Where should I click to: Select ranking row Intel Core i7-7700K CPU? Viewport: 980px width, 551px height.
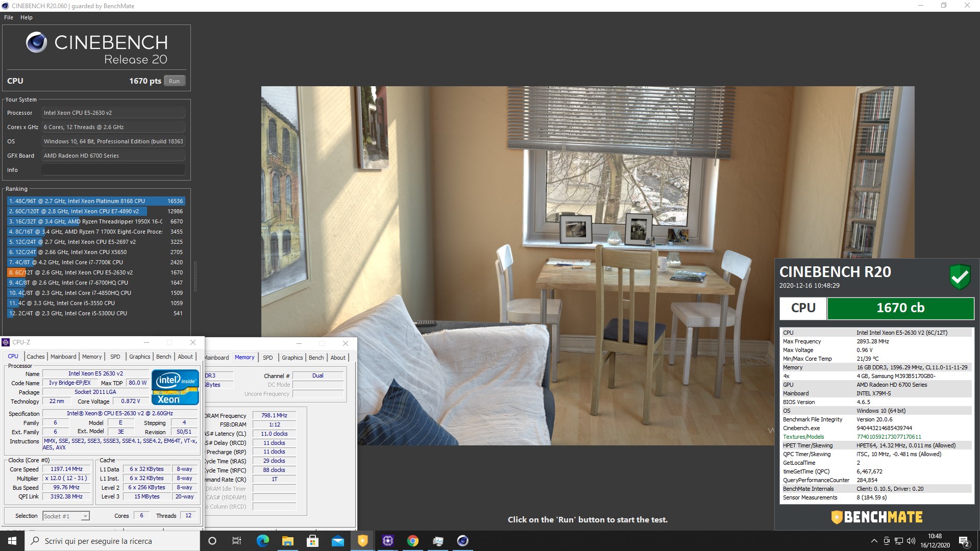click(96, 262)
